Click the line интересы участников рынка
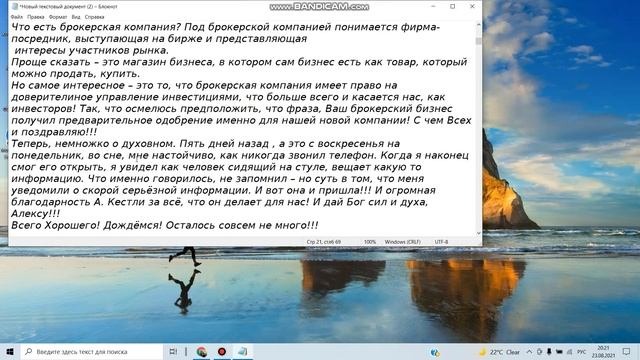This screenshot has width=640, height=360. tap(91, 51)
